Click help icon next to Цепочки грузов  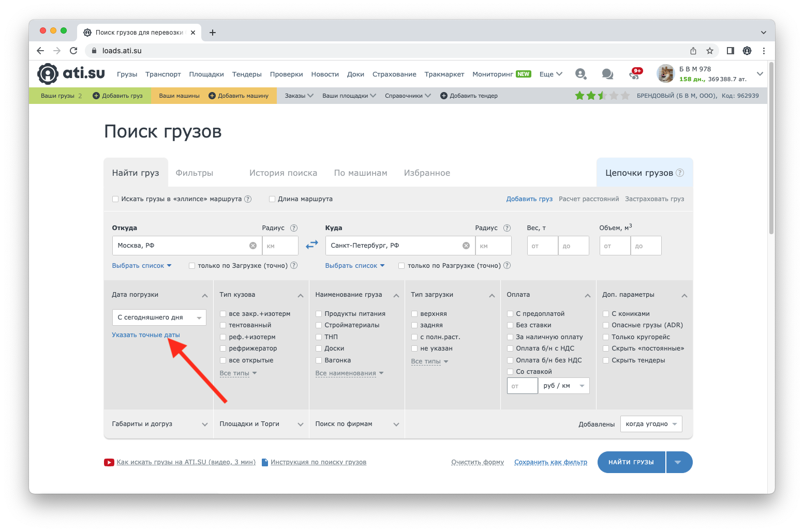[x=680, y=173]
